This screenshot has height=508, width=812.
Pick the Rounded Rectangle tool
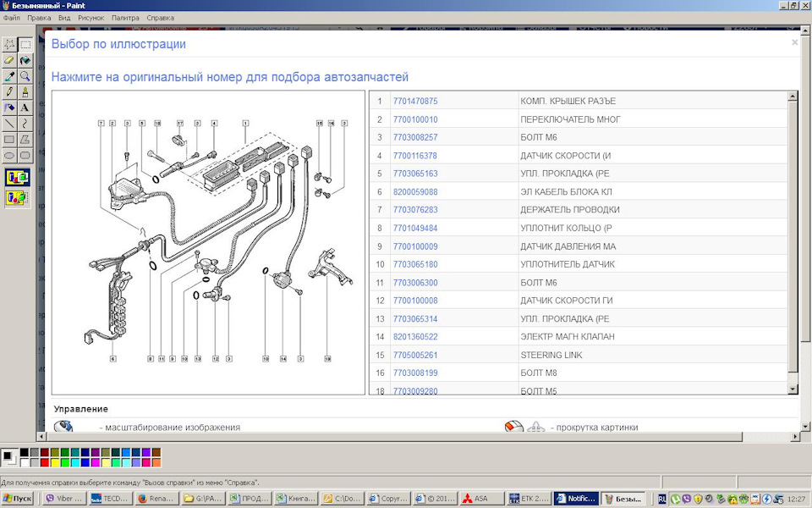25,156
